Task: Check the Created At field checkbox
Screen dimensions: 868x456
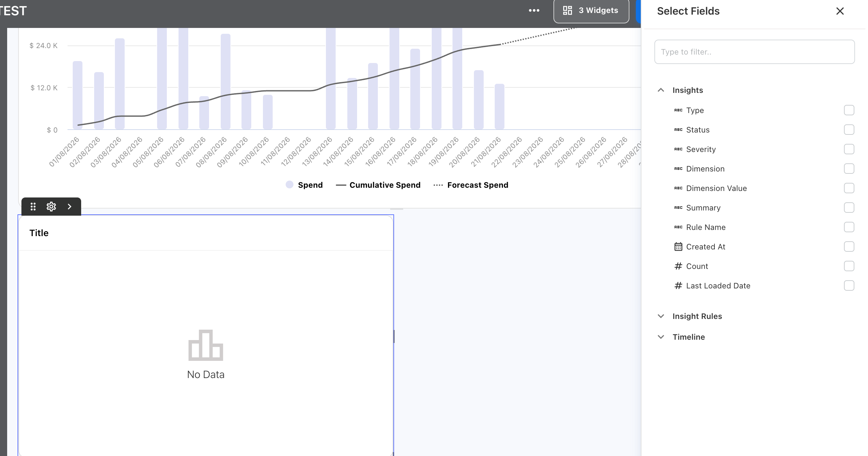Action: point(849,247)
